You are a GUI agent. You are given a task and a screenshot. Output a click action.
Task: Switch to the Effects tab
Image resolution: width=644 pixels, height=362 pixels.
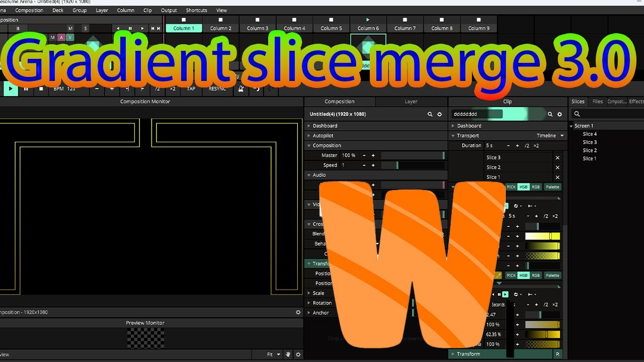click(x=636, y=102)
